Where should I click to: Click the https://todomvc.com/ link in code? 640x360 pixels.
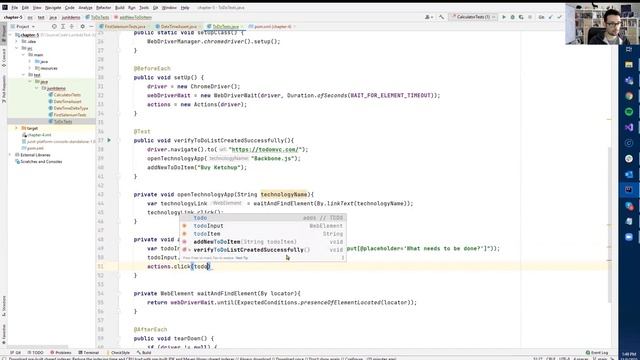[266, 149]
